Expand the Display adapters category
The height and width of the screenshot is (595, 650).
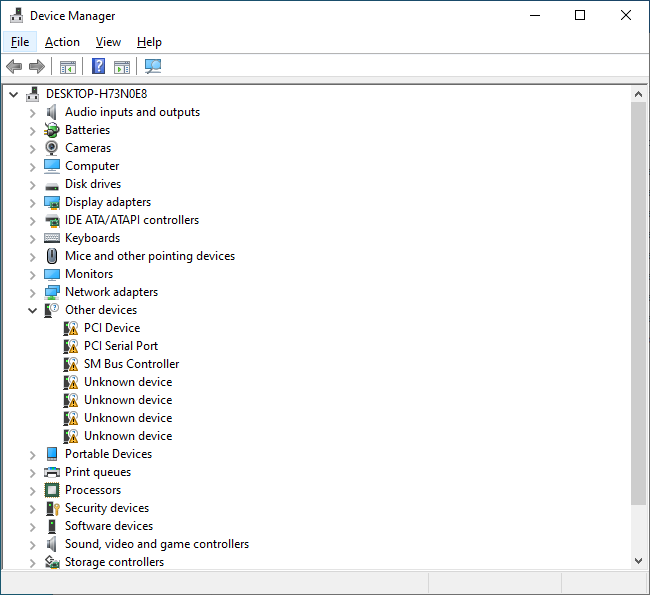click(x=33, y=203)
